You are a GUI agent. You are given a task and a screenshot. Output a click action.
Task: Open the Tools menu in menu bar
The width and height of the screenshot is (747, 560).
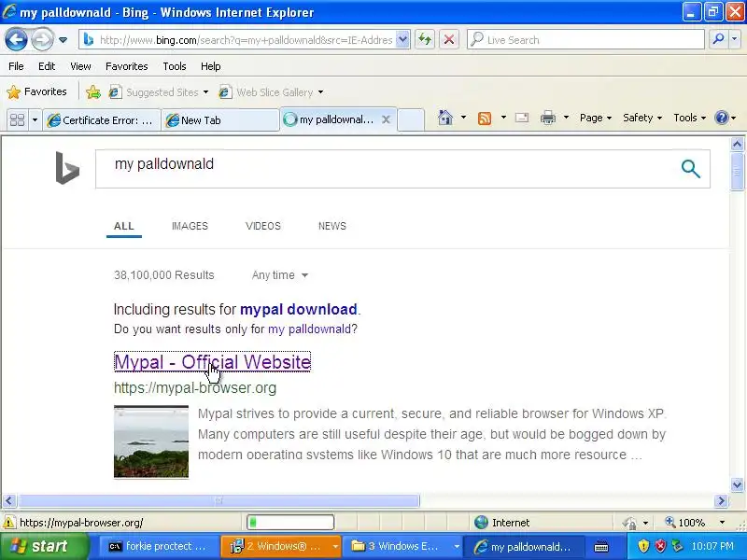pos(175,66)
